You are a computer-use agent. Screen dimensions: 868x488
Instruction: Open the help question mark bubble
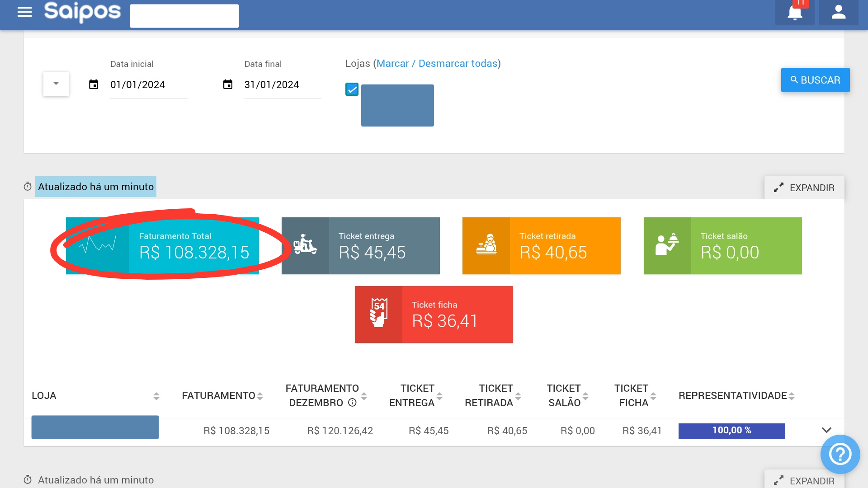(840, 454)
